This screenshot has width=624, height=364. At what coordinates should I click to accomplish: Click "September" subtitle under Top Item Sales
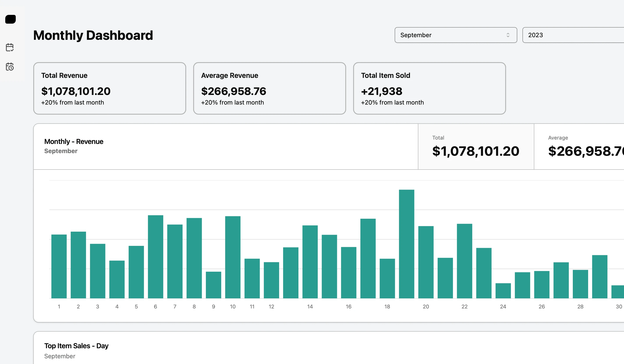click(x=60, y=356)
